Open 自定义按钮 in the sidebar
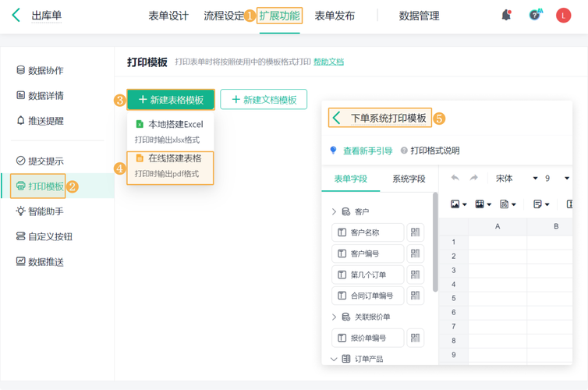This screenshot has width=588, height=390. click(x=44, y=236)
